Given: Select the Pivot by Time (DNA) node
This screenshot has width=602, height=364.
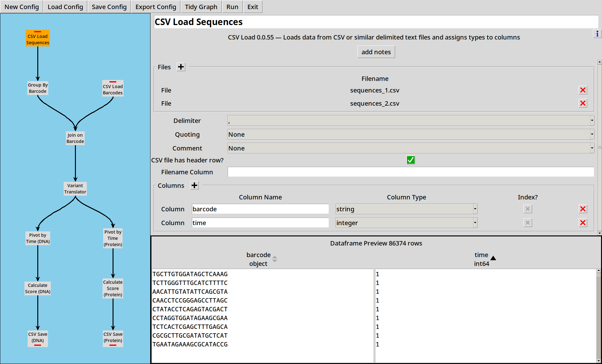Looking at the screenshot, I should click(38, 238).
